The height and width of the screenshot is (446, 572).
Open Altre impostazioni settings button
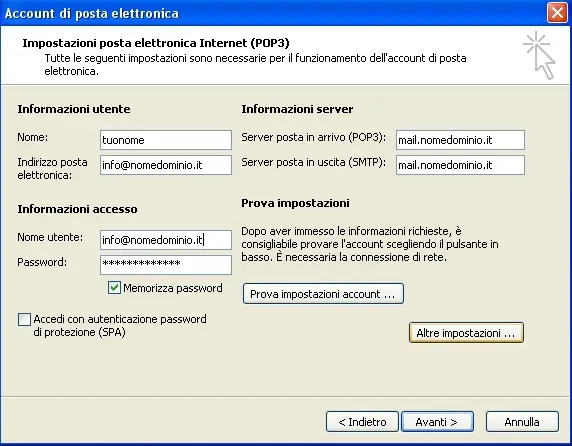point(466,333)
